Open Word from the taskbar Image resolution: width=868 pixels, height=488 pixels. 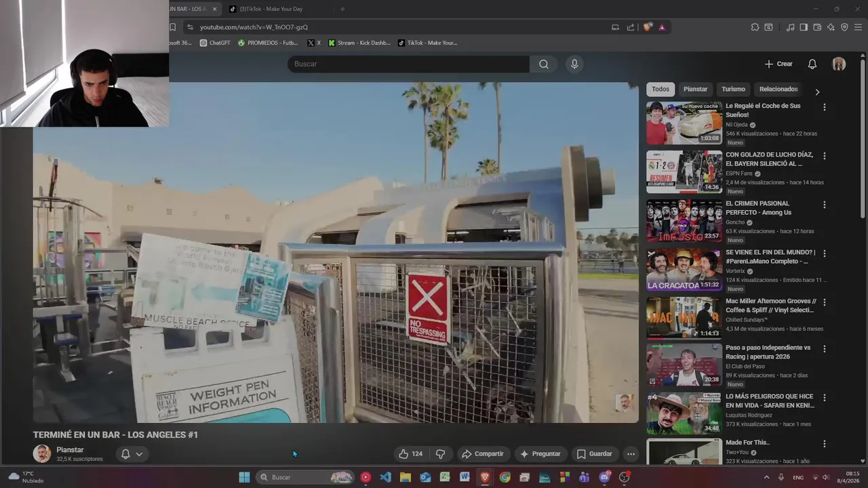coord(465,477)
